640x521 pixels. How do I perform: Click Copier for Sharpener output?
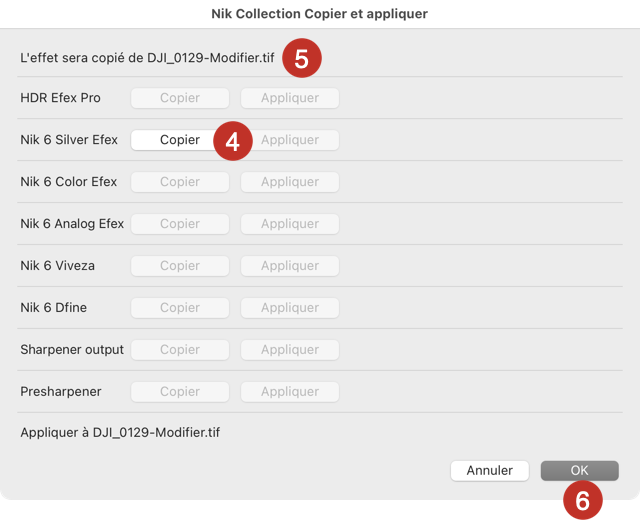180,350
